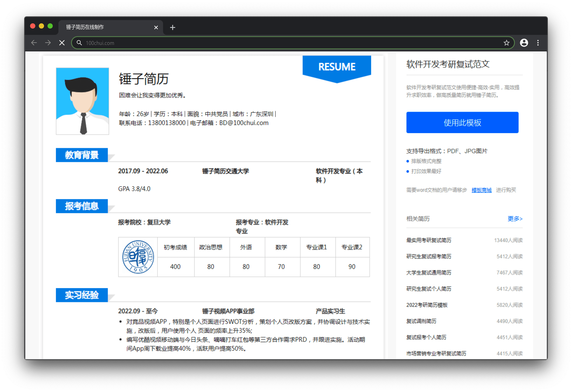Click the 教育背景 section header
Image resolution: width=572 pixels, height=392 pixels.
82,155
